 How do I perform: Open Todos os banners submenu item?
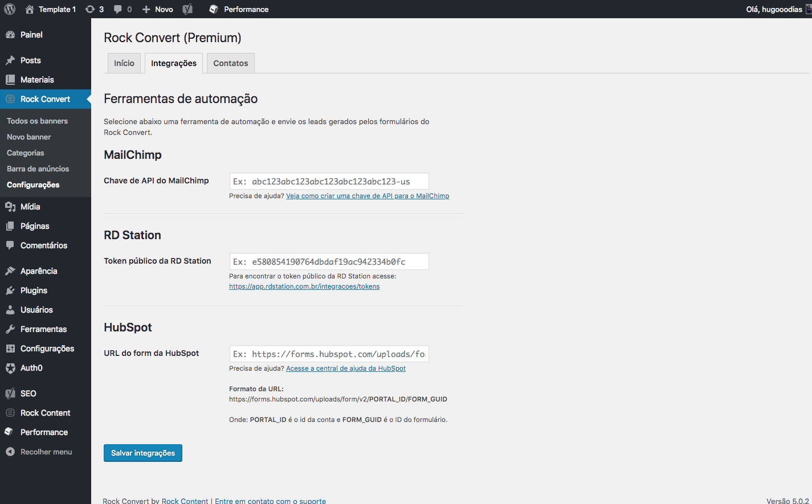pos(37,121)
